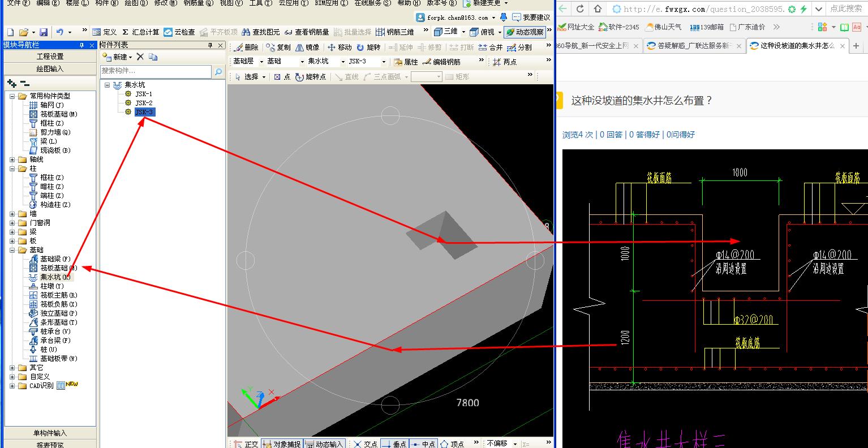Open 钢筋三维 rebar 3D view
The width and height of the screenshot is (868, 448).
coord(395,32)
